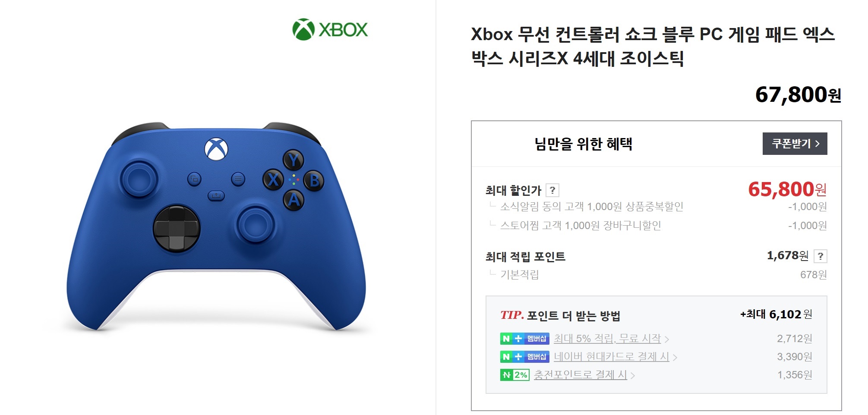Open the 충전포인트로 결제 시 link

click(x=580, y=375)
